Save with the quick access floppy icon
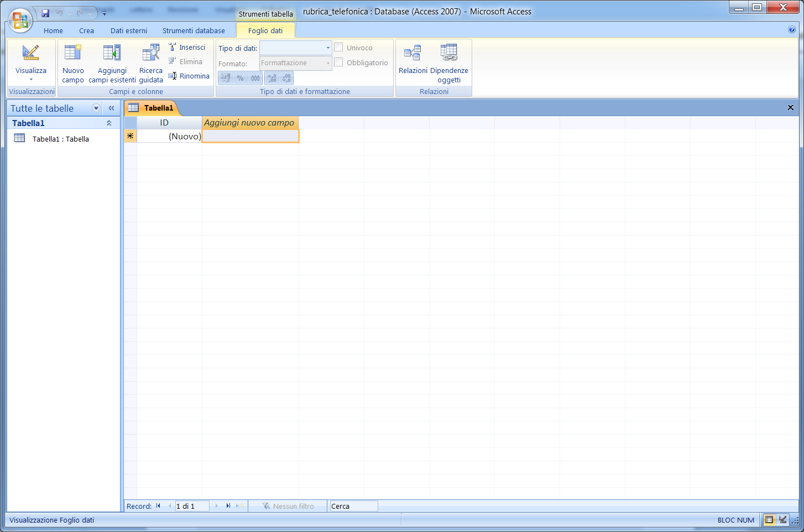The height and width of the screenshot is (532, 804). point(45,13)
